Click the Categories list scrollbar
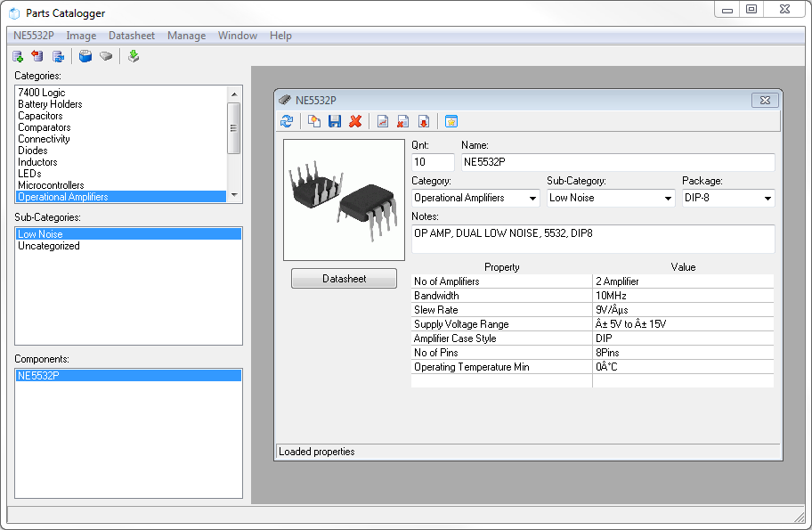 point(236,127)
